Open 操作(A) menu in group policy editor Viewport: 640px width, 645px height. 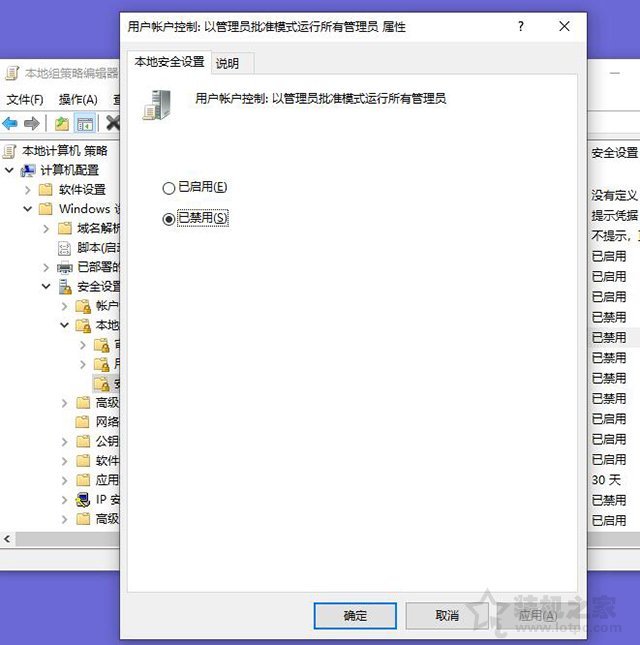point(78,100)
